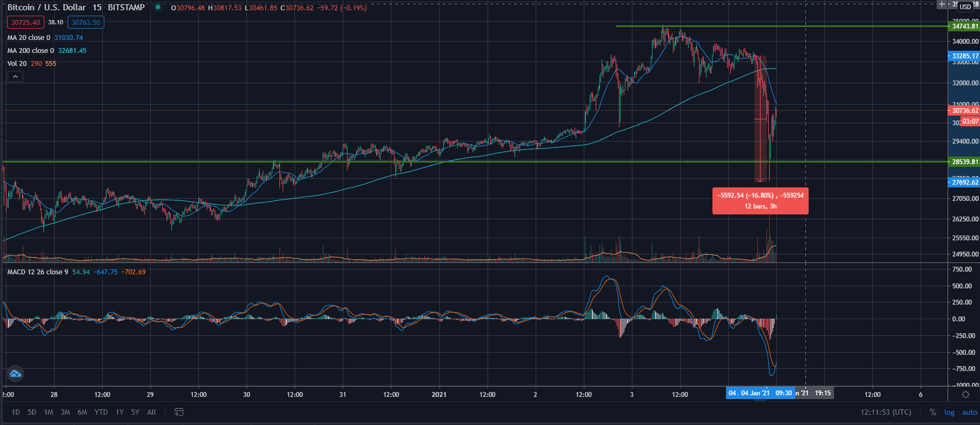Viewport: 980px width, 425px height.
Task: Open the Go to date calendar icon
Action: coord(179,412)
